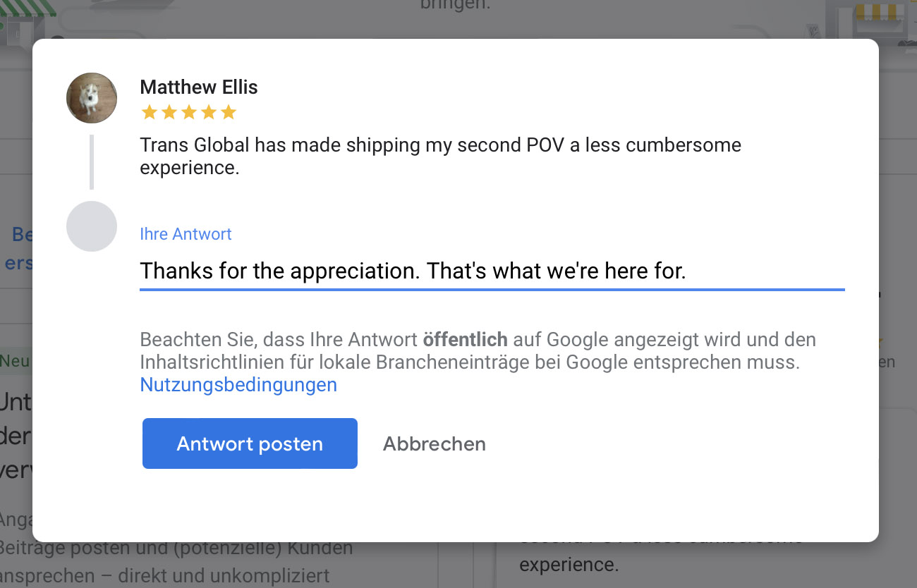Click the 'Beachten Sie' notice text
This screenshot has height=588, width=917.
click(478, 351)
